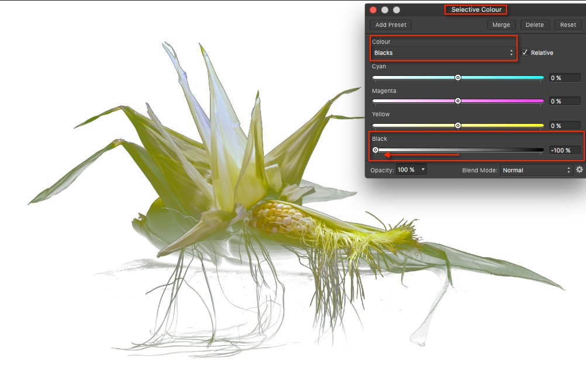Open the Opacity dropdown arrow
Viewport: 586px width, 392px height.
[423, 169]
